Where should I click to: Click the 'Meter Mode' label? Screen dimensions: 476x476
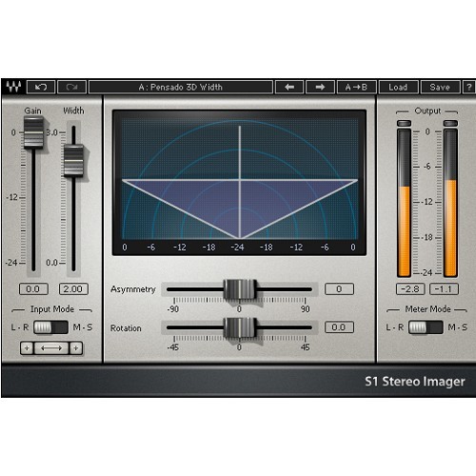[x=427, y=309]
